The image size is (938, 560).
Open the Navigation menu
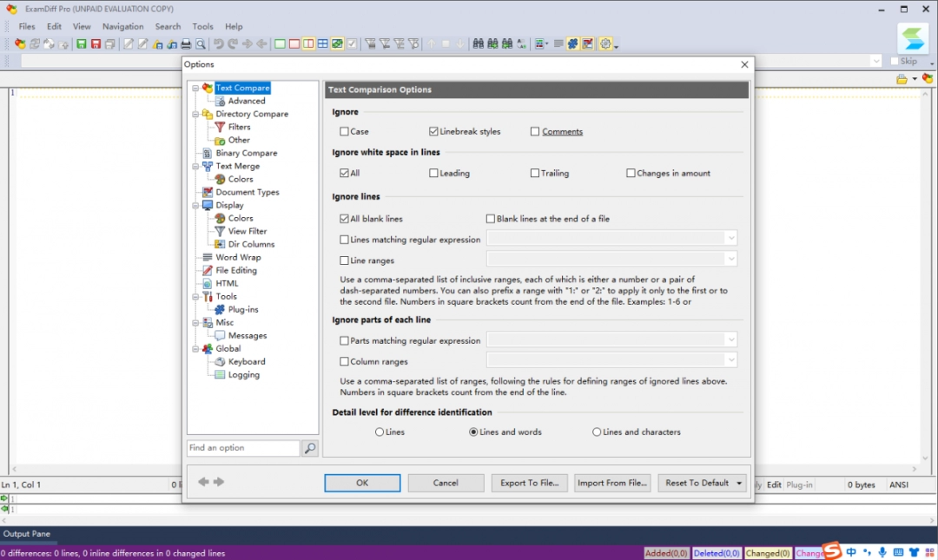(x=122, y=27)
